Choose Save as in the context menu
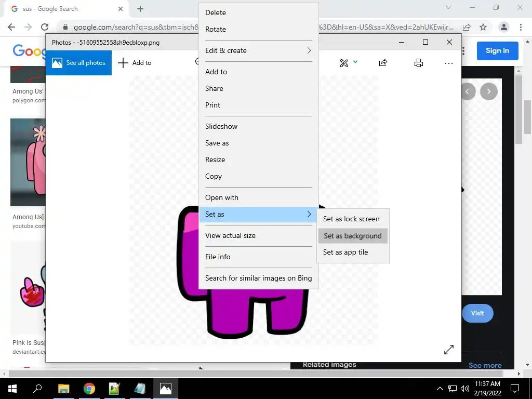532x399 pixels. (259, 143)
